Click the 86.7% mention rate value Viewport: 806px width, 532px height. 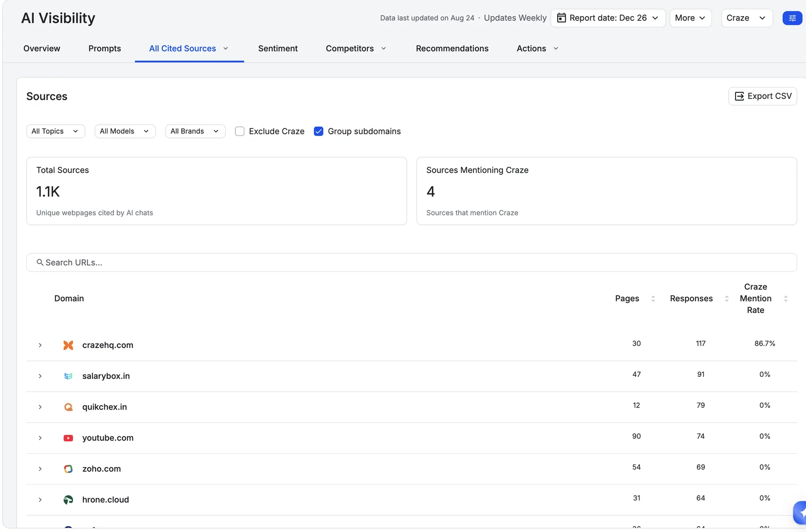[x=765, y=344]
